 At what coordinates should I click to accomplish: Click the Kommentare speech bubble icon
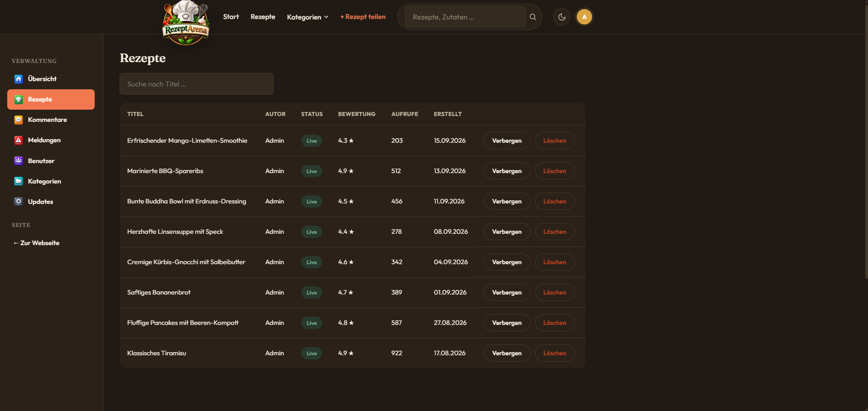[x=19, y=120]
